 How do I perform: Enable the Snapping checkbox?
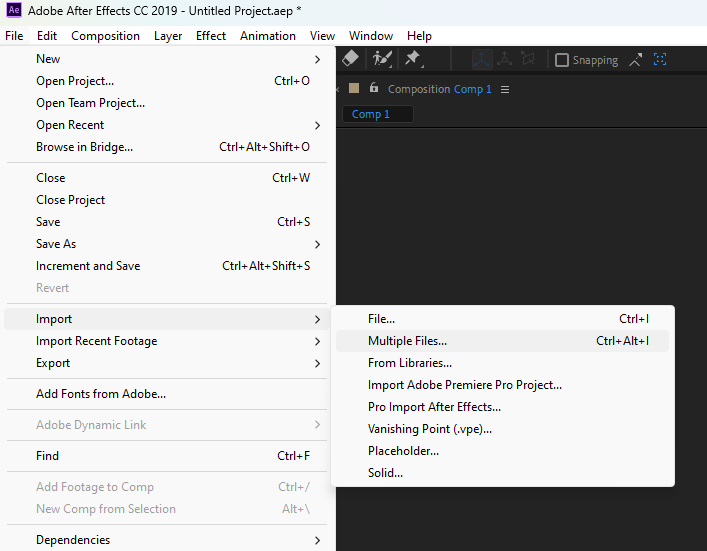[x=562, y=60]
